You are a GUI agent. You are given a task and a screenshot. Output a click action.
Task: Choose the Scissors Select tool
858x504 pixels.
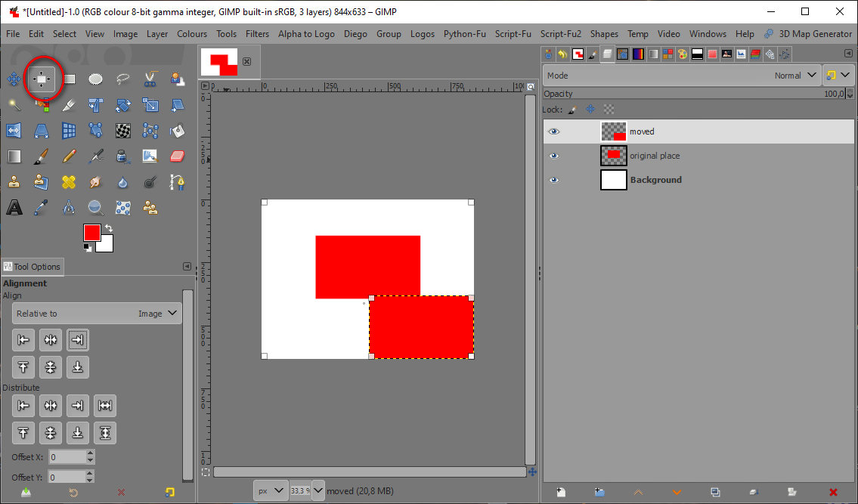click(x=150, y=79)
